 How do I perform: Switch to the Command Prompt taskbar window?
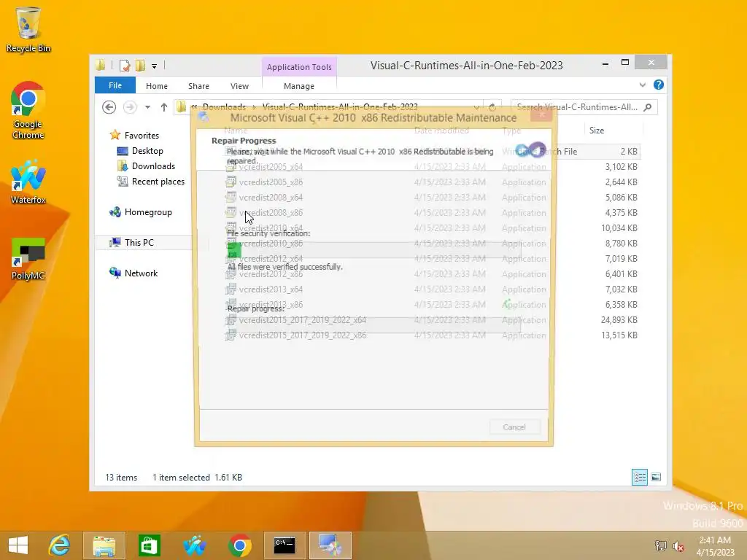click(x=285, y=545)
